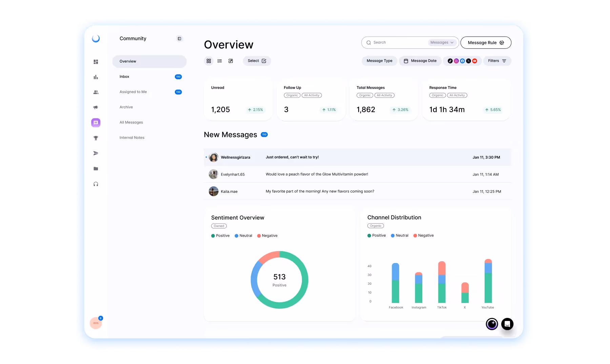The image size is (610, 364).
Task: Click the Instagram platform icon
Action: tap(456, 61)
